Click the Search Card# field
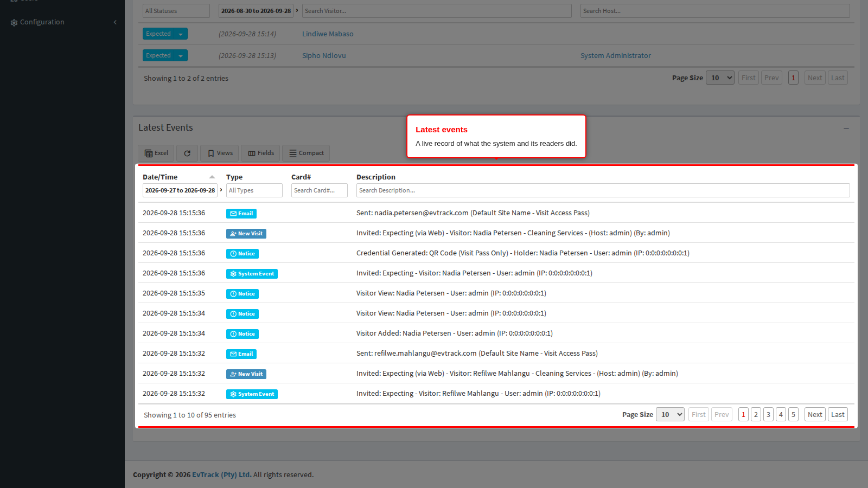The image size is (868, 488). click(320, 190)
